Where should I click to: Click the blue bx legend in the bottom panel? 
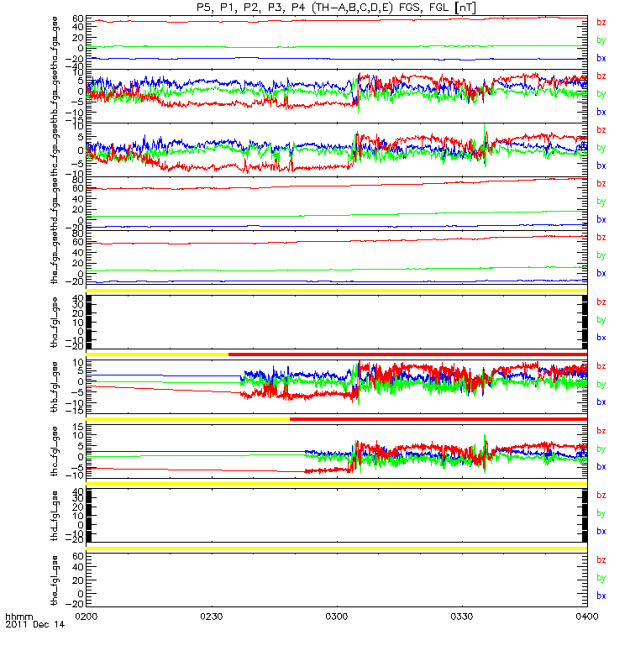(601, 596)
